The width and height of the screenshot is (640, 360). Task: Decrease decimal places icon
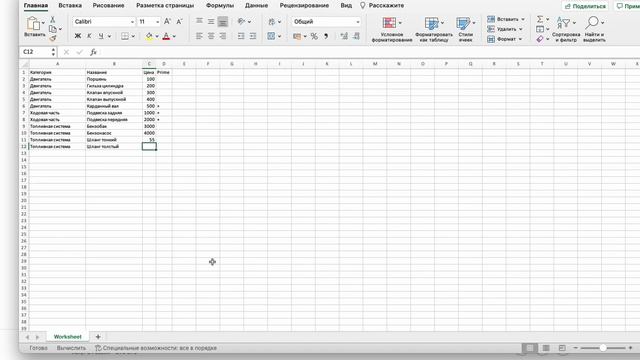[x=356, y=36]
